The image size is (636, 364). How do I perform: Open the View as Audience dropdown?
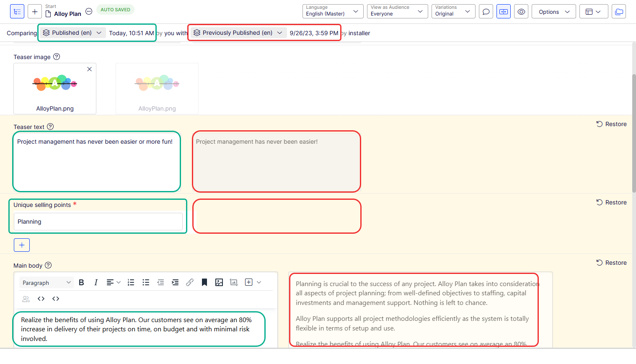[x=398, y=11]
